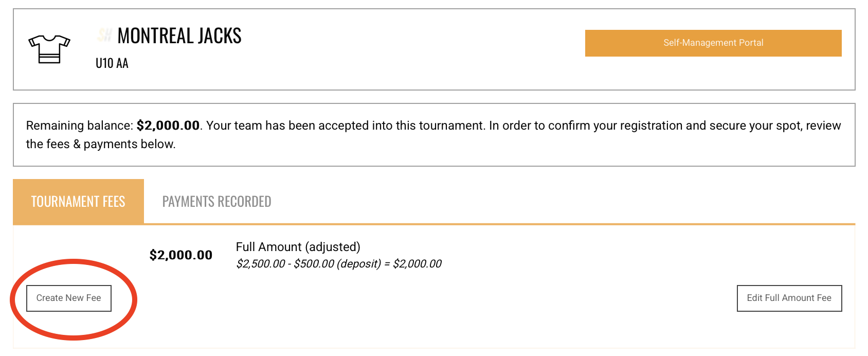Click the faded logo beside Montreal Jacks
This screenshot has height=356, width=868.
coord(104,35)
